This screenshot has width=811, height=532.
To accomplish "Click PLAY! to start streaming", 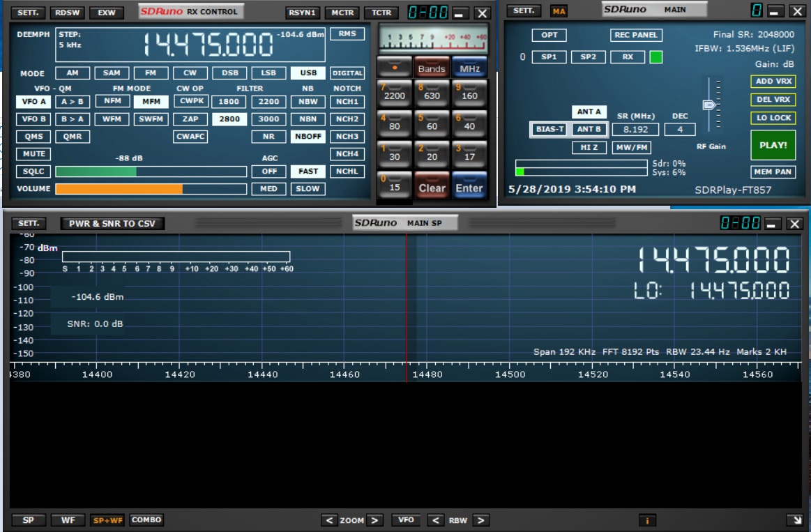I will coord(773,145).
